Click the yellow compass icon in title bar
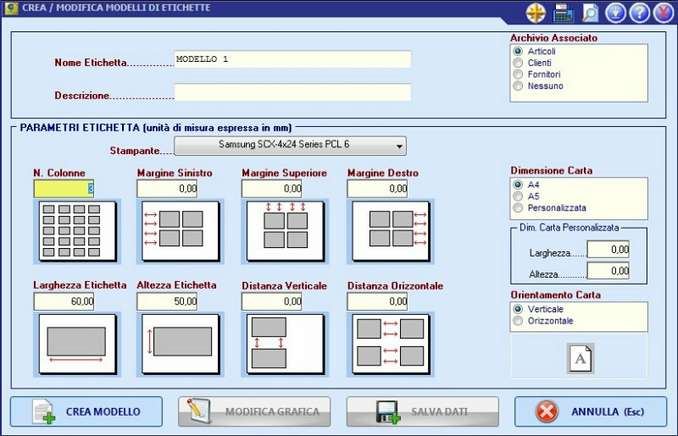 click(x=536, y=13)
